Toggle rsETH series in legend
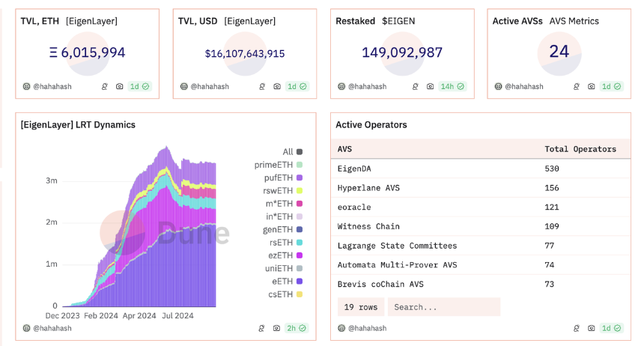Viewport: 644px width, 346px height. coord(286,243)
